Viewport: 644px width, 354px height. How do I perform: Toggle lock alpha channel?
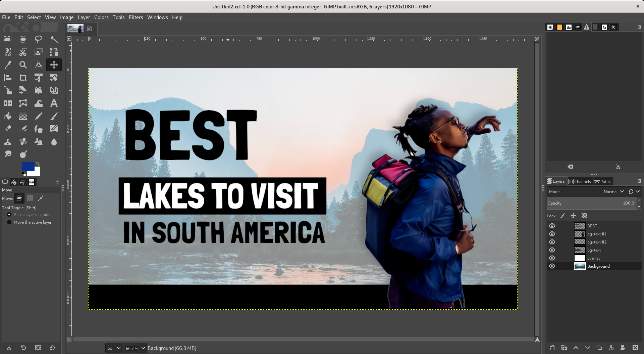584,216
